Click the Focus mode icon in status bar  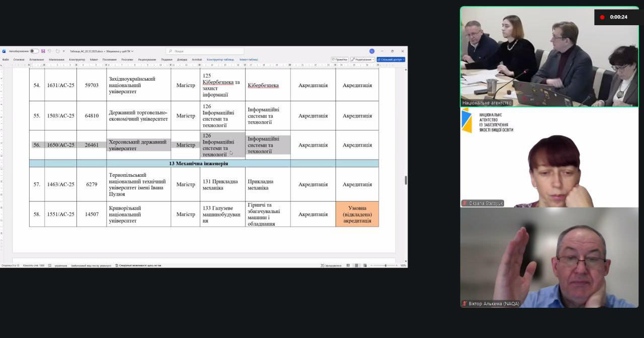[x=332, y=265]
